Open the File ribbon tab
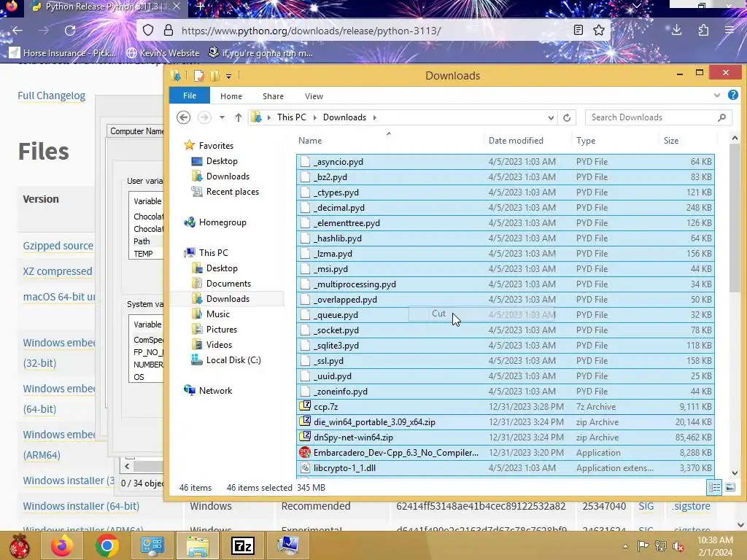Screen dimensions: 747x560 coord(190,96)
